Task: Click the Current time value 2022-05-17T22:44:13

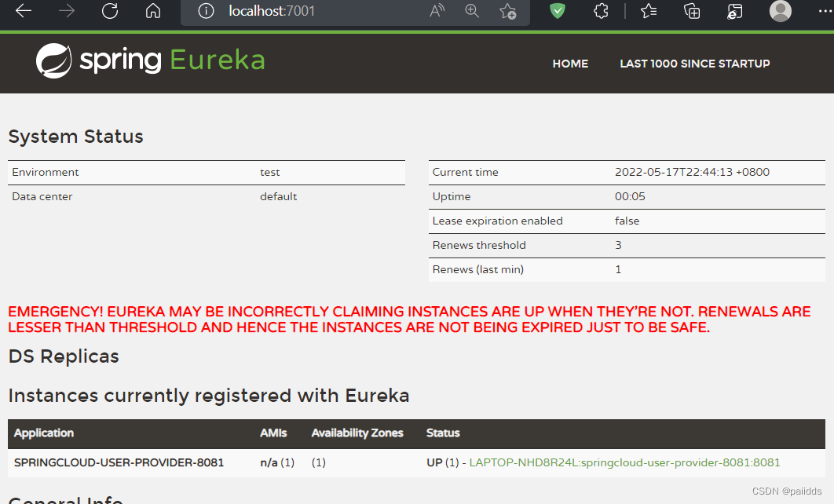Action: click(x=692, y=172)
